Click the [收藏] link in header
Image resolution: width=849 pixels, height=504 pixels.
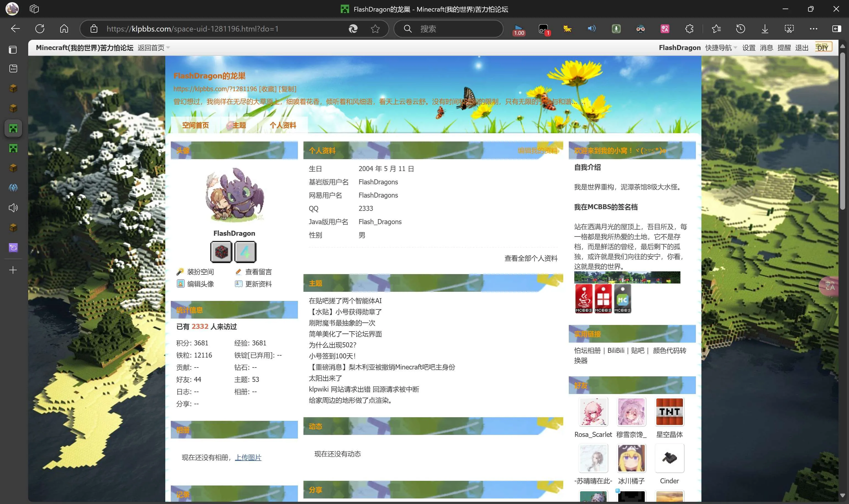tap(268, 89)
